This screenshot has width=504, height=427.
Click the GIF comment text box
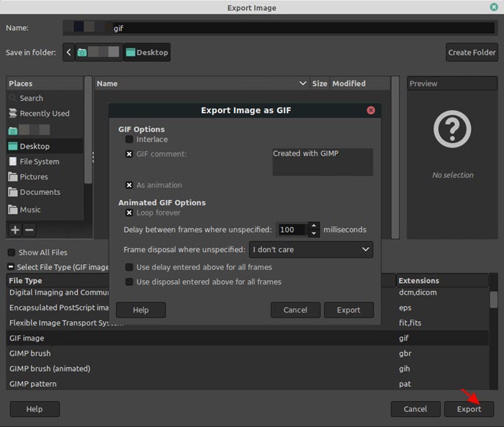[x=323, y=162]
